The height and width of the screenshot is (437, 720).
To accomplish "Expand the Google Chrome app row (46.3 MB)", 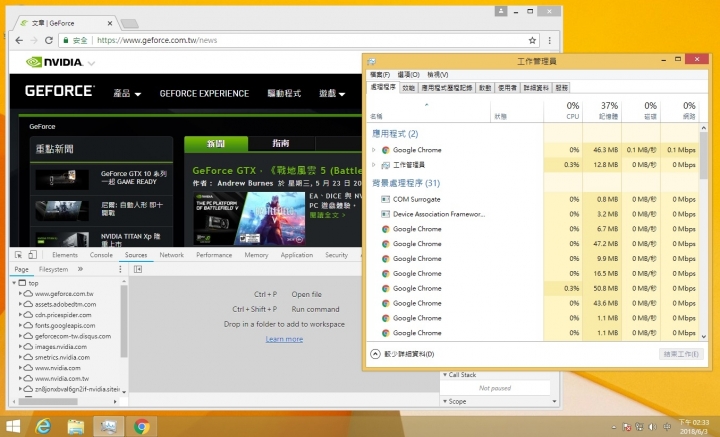I will pyautogui.click(x=374, y=150).
